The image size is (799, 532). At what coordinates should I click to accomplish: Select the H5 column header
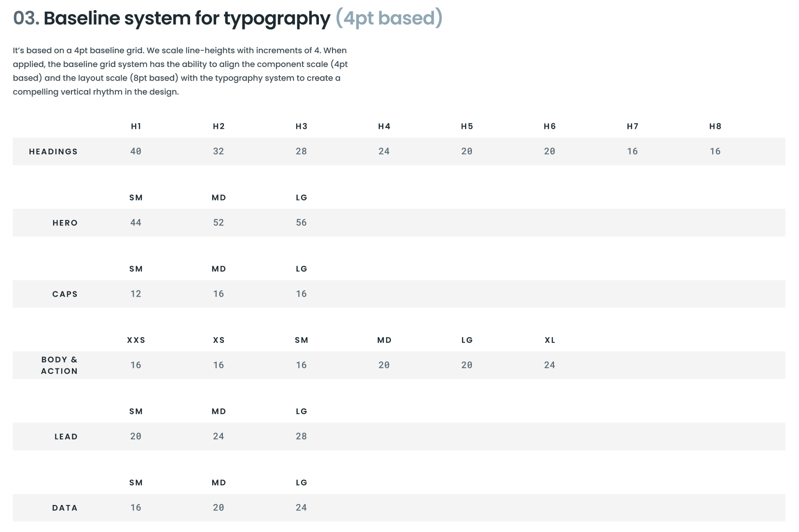point(466,126)
